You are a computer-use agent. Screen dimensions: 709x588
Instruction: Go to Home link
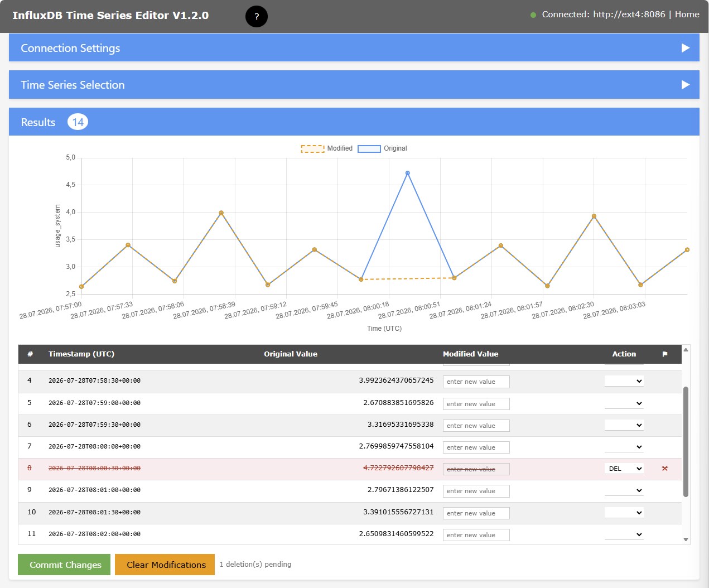[687, 15]
